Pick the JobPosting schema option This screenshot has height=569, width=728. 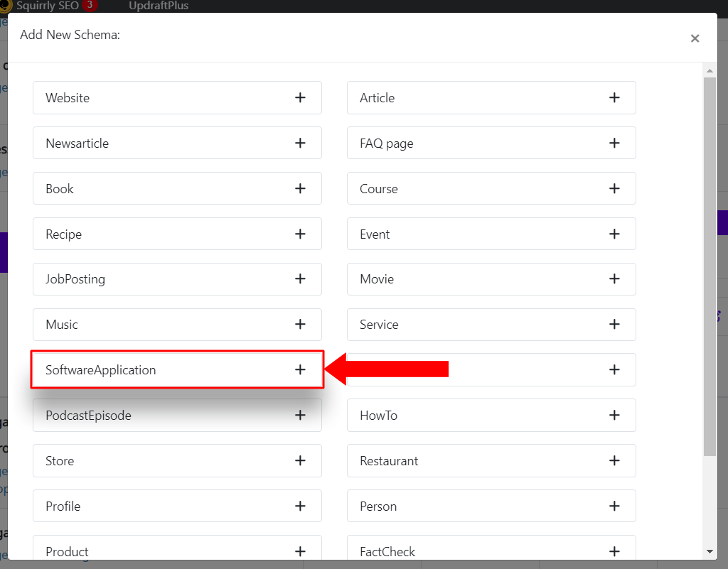[x=177, y=279]
